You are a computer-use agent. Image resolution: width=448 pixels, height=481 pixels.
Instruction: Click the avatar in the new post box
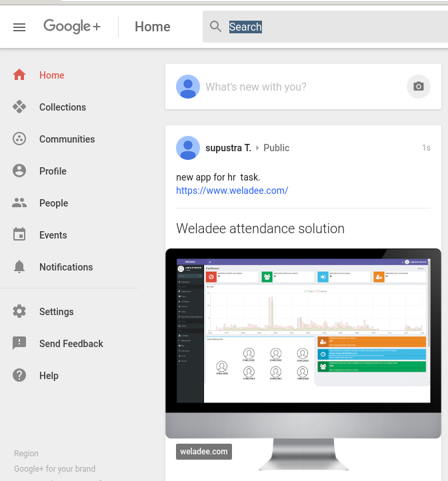(x=188, y=87)
